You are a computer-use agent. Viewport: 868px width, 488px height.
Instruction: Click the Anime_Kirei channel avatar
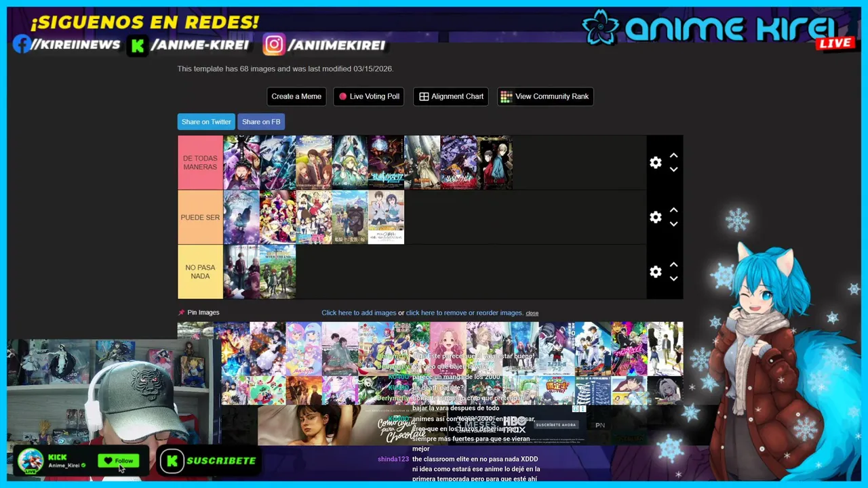click(x=31, y=461)
